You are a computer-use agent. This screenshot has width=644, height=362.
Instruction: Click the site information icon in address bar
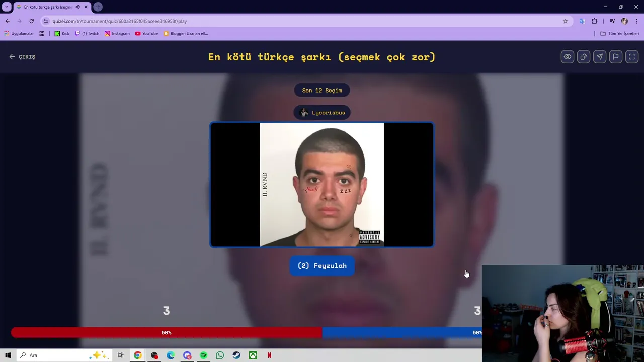pos(46,21)
